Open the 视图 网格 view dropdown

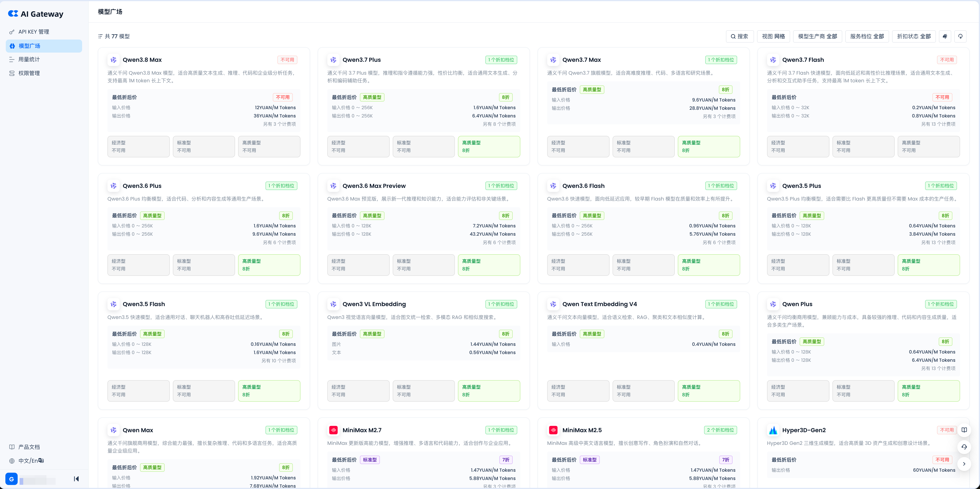[x=773, y=36]
